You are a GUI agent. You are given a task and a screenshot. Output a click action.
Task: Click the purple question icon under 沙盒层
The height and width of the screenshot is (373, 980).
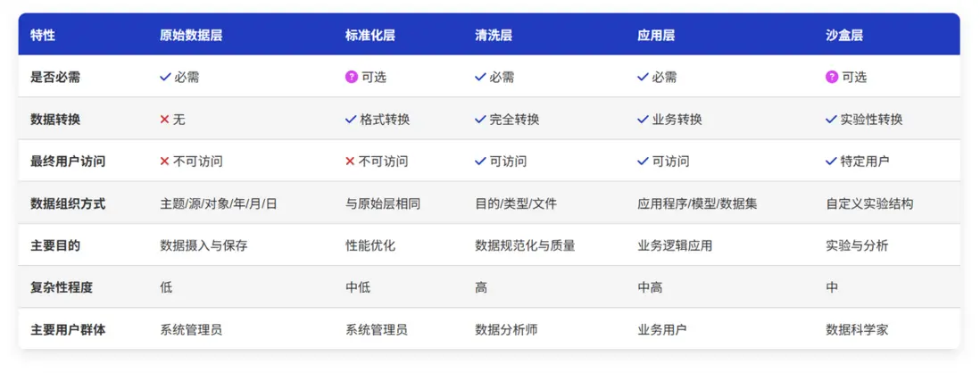coord(832,77)
